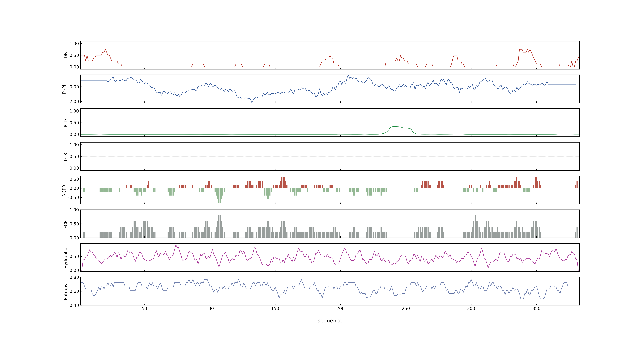
Task: Click the Hydropho axis label
Action: tap(66, 258)
